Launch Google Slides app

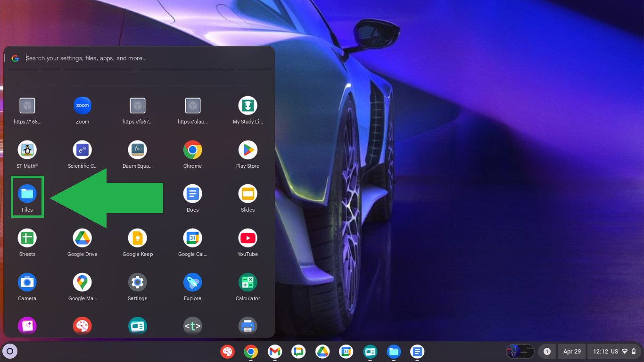click(248, 194)
